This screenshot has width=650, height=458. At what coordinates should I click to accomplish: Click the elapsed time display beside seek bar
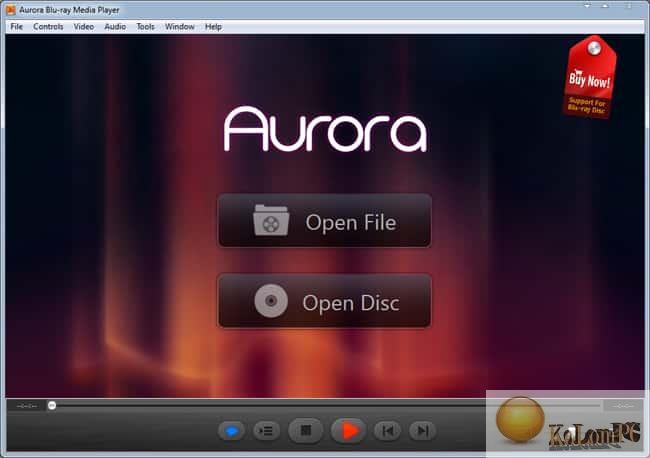(x=27, y=406)
